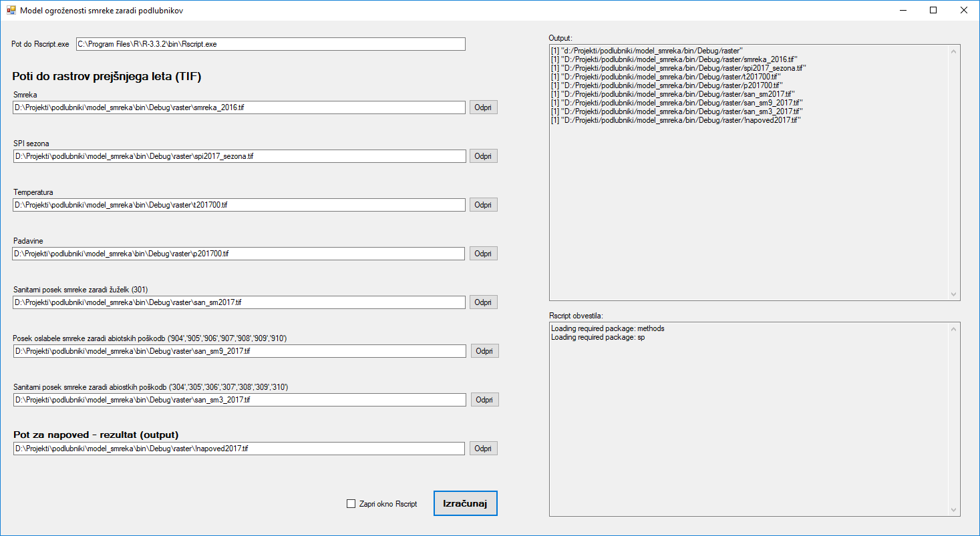Minimize the Model ogroženosti smreke window
Viewport: 980px width, 536px height.
(x=903, y=10)
